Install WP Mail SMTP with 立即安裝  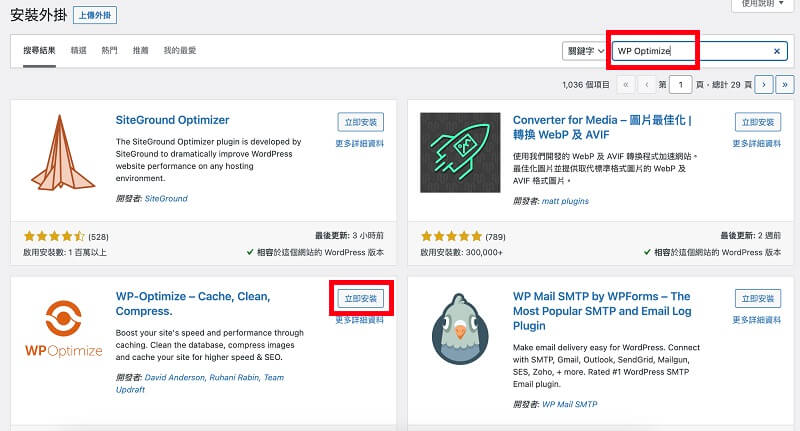[x=758, y=299]
